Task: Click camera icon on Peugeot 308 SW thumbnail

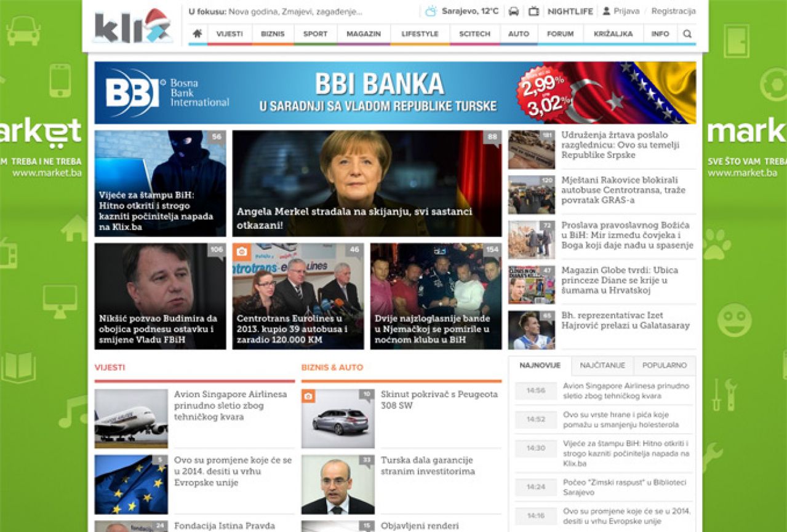Action: click(x=309, y=397)
